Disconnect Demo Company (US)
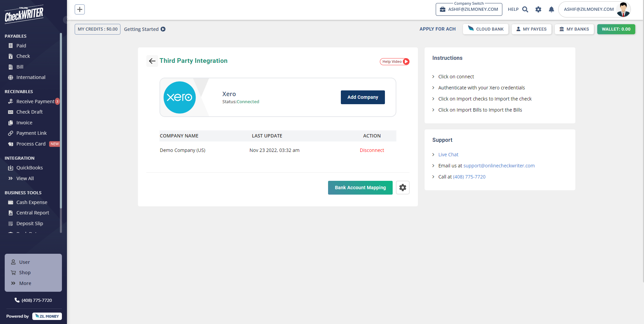Screen dimensions: 644x324 pos(372,150)
